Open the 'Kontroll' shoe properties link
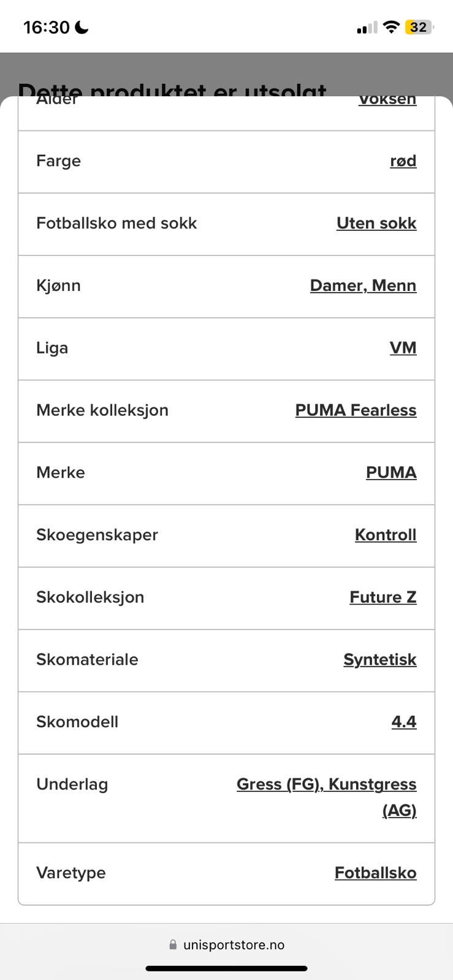This screenshot has height=980, width=453. coord(385,535)
